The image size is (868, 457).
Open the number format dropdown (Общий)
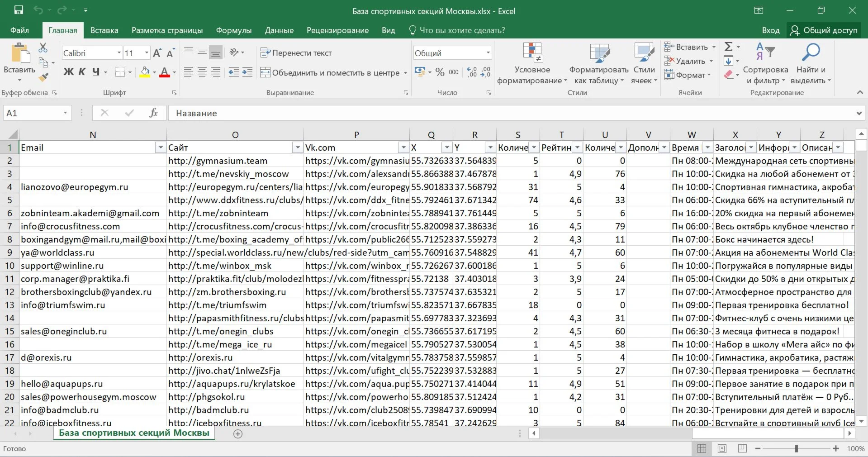point(488,53)
